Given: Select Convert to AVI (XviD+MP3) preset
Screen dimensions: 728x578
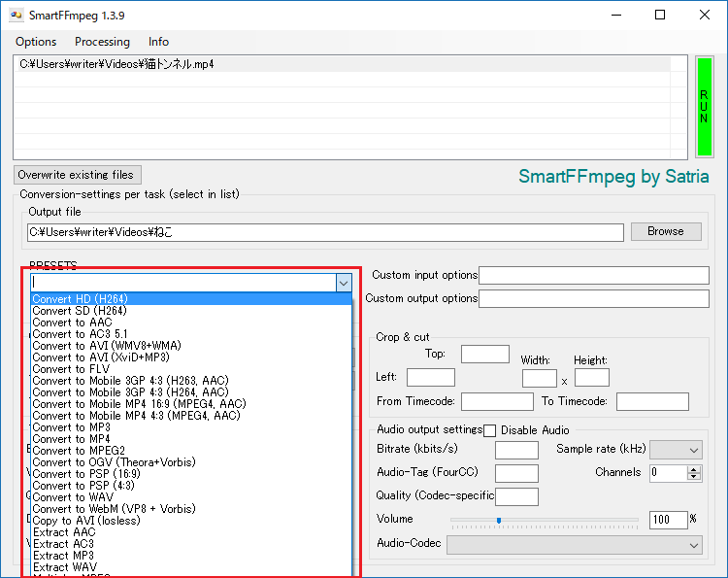Looking at the screenshot, I should (x=191, y=357).
